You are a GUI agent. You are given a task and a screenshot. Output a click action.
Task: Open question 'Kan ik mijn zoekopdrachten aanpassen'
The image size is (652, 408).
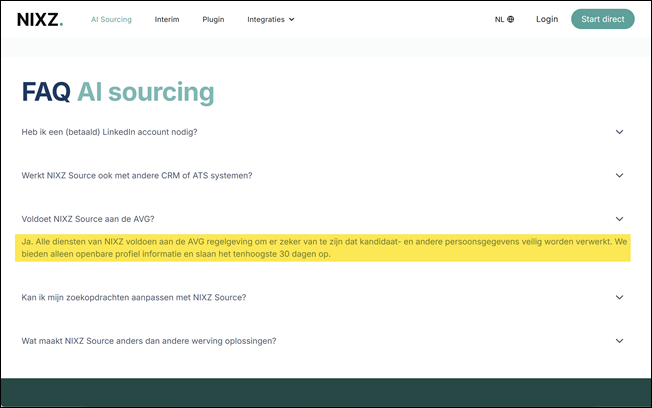click(134, 297)
